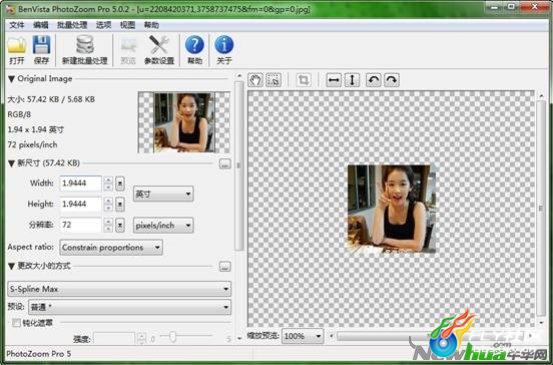Select the crop tool icon
553x365 pixels.
(x=303, y=80)
